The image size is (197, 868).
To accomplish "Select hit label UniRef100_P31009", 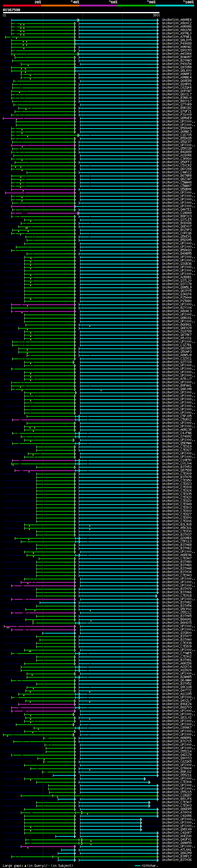I will pos(177,115).
